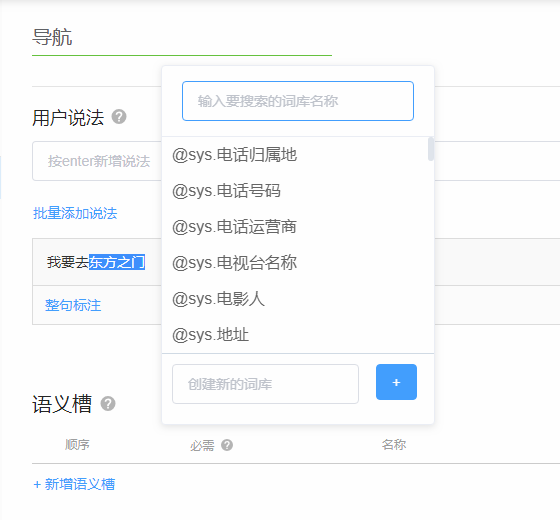Click the 按enter新增说法 input field
This screenshot has width=560, height=520.
[97, 161]
